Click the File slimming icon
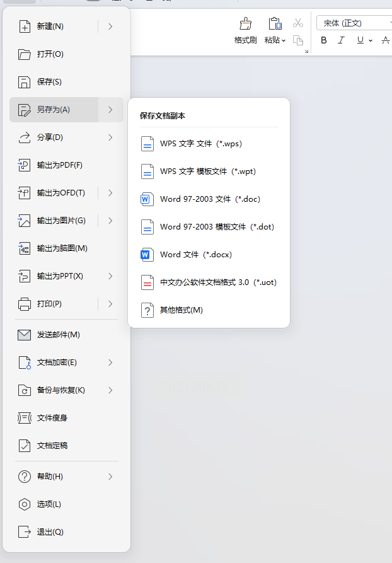Image resolution: width=392 pixels, height=563 pixels. click(x=25, y=418)
